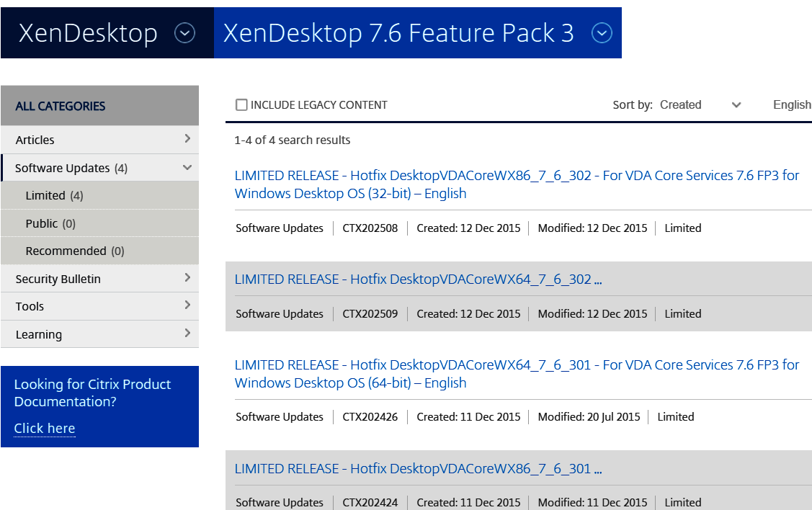The image size is (812, 510).
Task: Select the English language filter
Action: click(792, 105)
